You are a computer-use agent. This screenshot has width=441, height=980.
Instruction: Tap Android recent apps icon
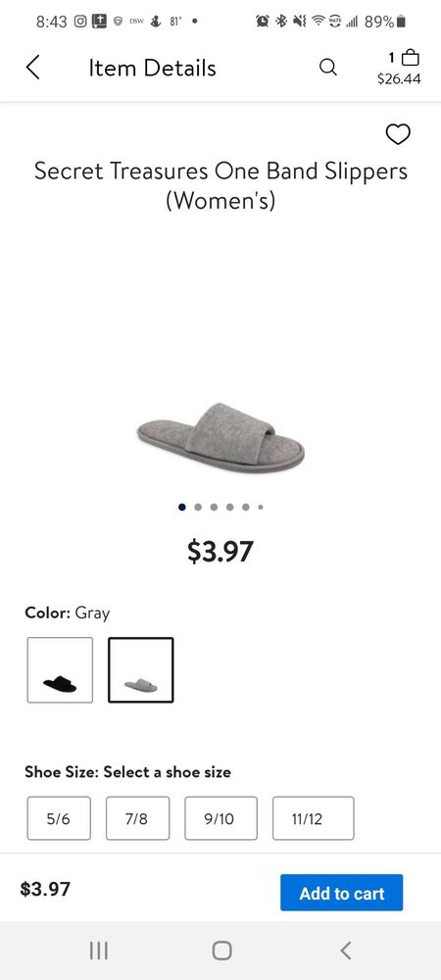point(98,951)
